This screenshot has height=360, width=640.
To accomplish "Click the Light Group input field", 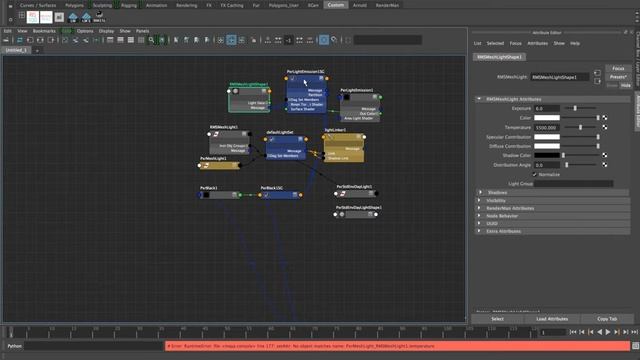I will click(x=573, y=184).
